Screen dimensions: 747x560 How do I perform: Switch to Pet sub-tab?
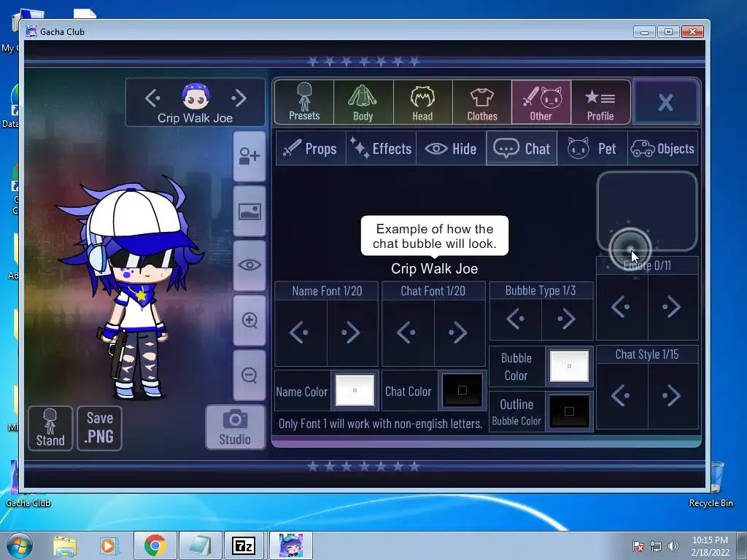tap(592, 149)
